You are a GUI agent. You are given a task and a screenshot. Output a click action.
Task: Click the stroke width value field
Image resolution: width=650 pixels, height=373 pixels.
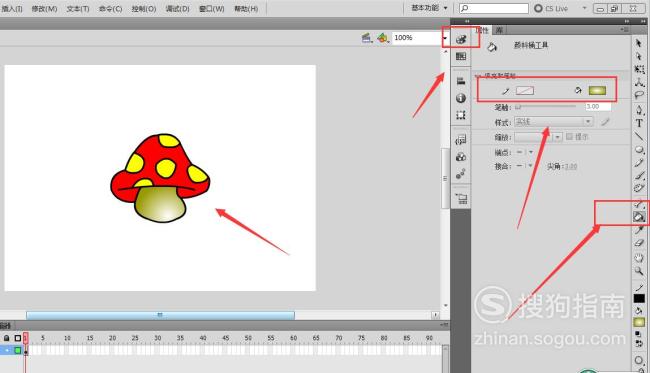(598, 107)
